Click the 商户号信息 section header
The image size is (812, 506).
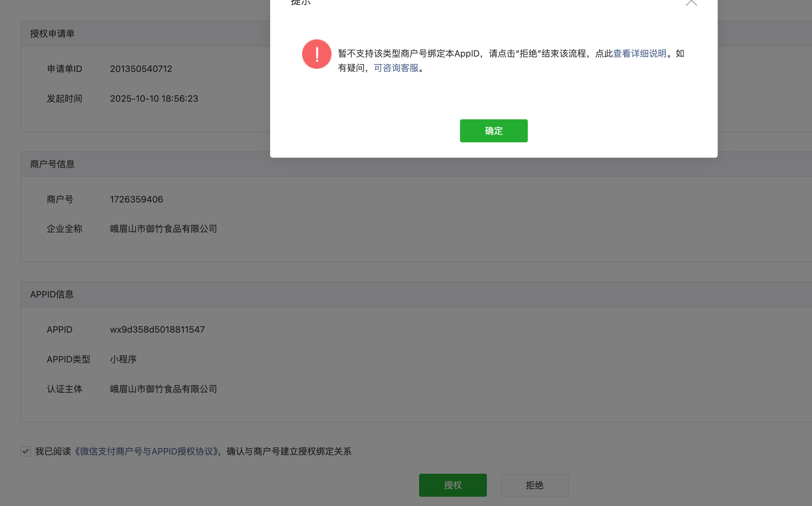tap(52, 164)
